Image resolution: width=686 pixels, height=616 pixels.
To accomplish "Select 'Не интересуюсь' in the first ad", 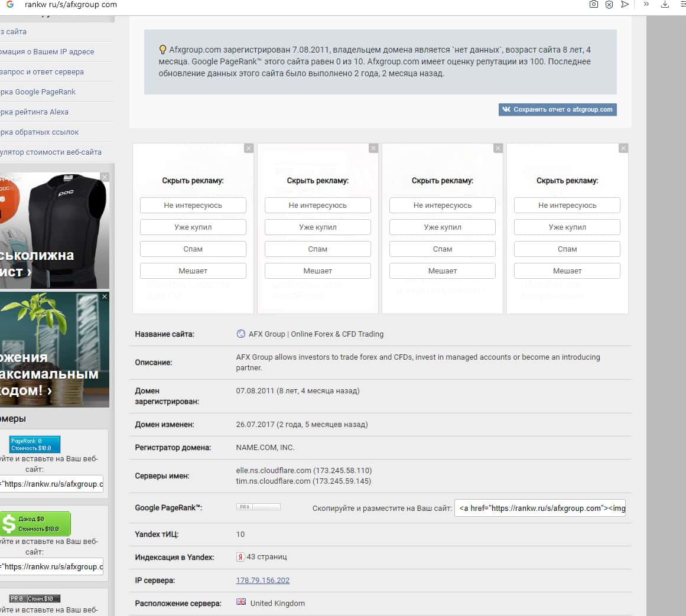I will tap(193, 206).
